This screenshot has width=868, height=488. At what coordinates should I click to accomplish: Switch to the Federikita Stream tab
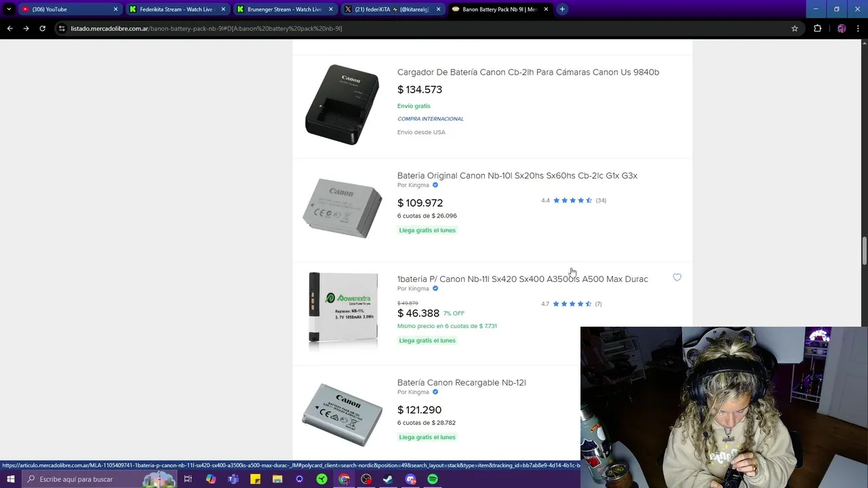177,9
